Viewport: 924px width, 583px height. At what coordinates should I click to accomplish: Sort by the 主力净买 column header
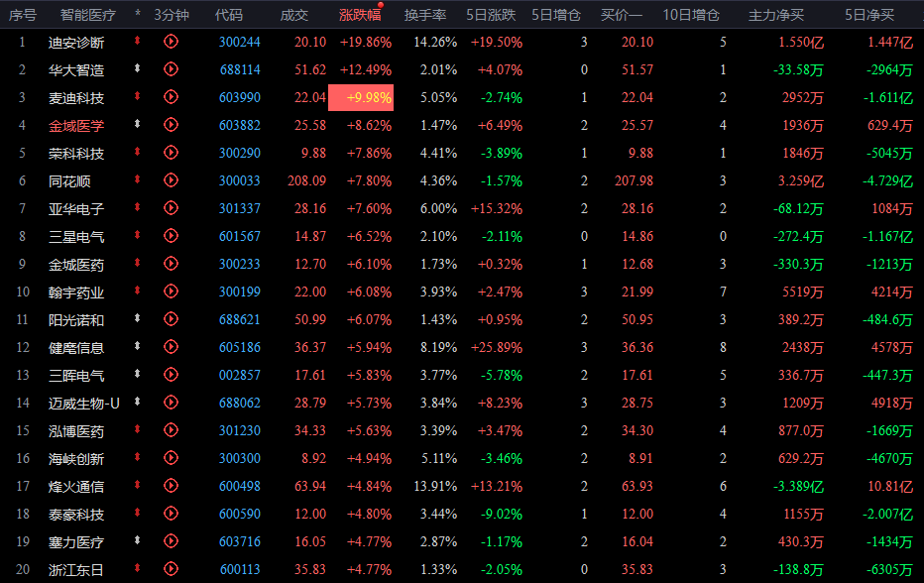776,15
